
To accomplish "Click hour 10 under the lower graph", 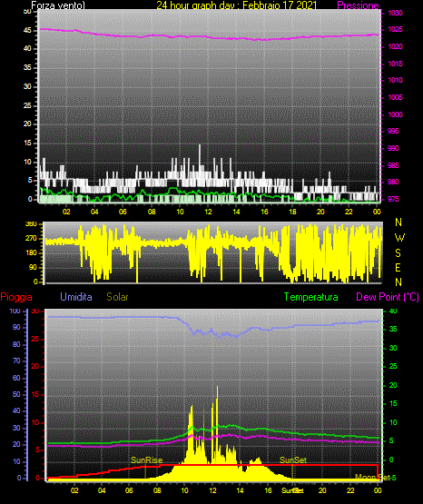I will pyautogui.click(x=184, y=490).
